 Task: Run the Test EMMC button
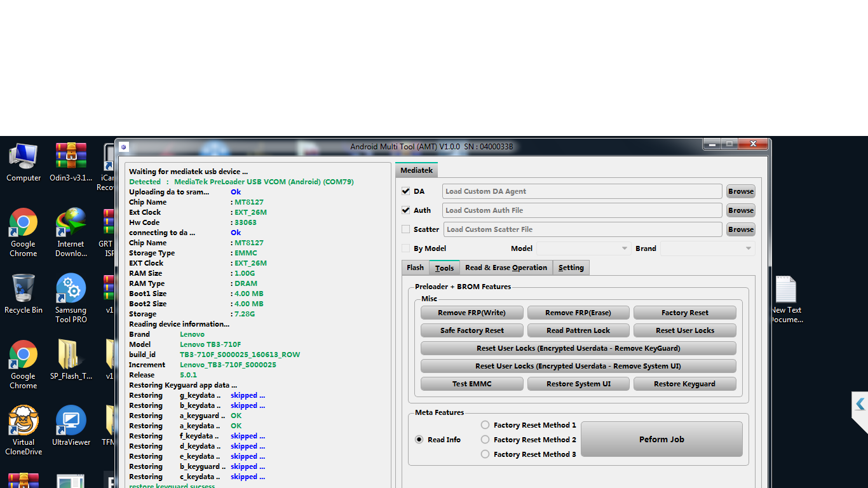(x=472, y=384)
